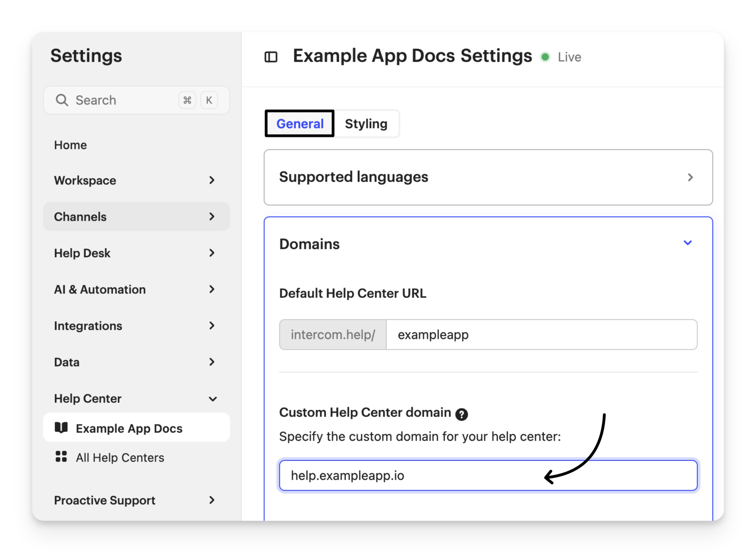Expand the Workspace menu chevron

point(212,180)
